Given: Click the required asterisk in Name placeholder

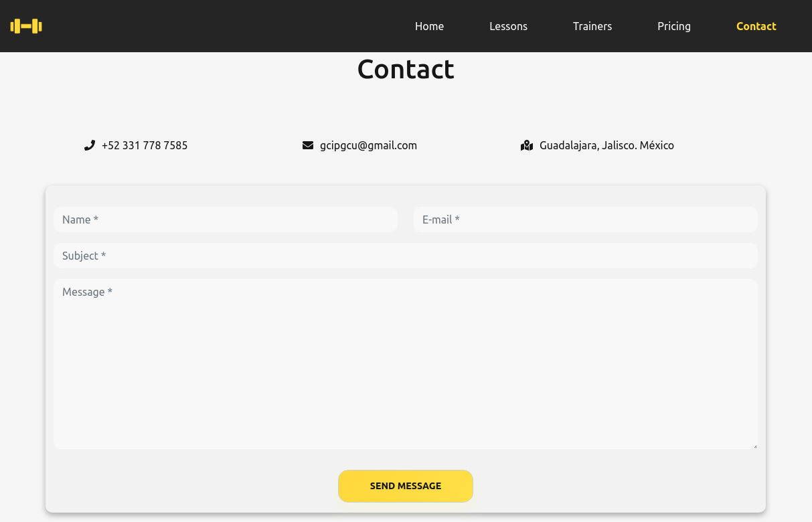Looking at the screenshot, I should click(x=96, y=220).
